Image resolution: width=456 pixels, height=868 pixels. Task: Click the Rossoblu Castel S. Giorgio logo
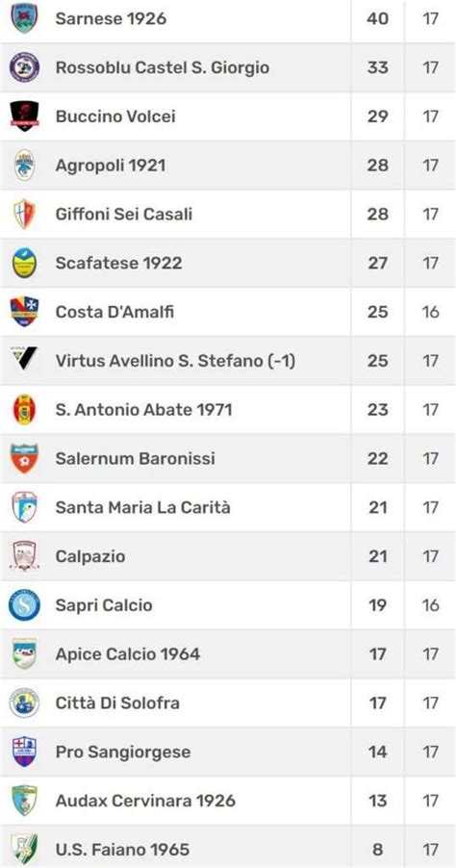pos(24,67)
